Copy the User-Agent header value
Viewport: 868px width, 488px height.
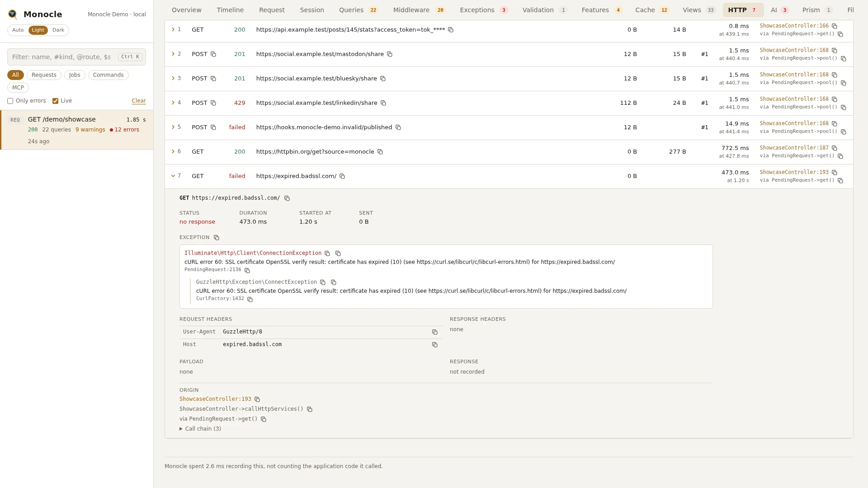click(435, 332)
